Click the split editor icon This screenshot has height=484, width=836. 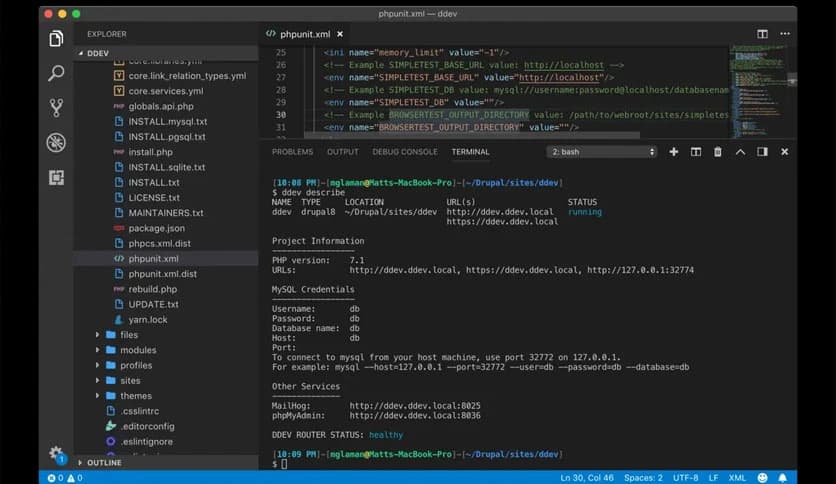(762, 34)
